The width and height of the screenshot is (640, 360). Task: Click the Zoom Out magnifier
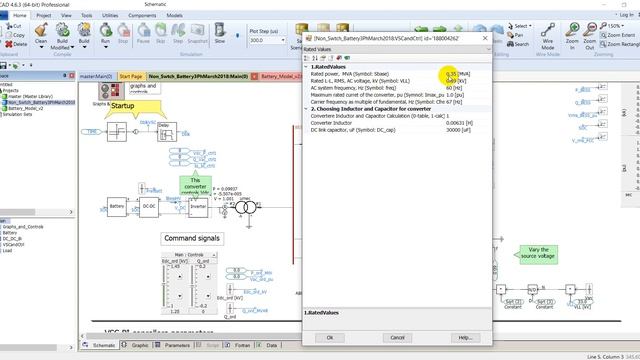(589, 30)
